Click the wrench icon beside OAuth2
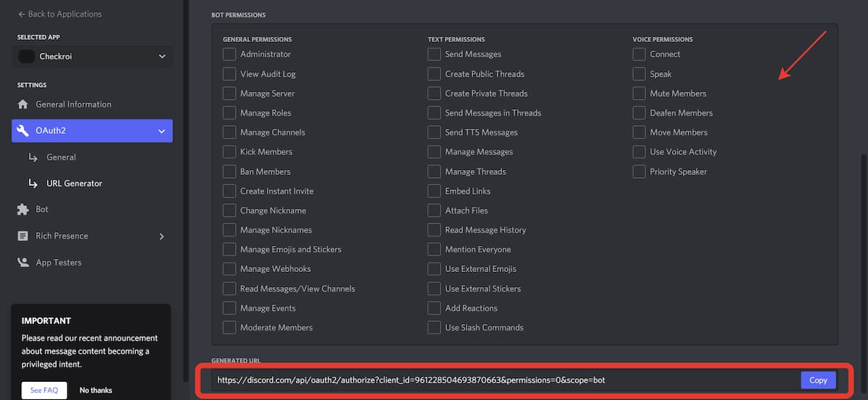Screen dimensions: 868x400 coord(23,131)
